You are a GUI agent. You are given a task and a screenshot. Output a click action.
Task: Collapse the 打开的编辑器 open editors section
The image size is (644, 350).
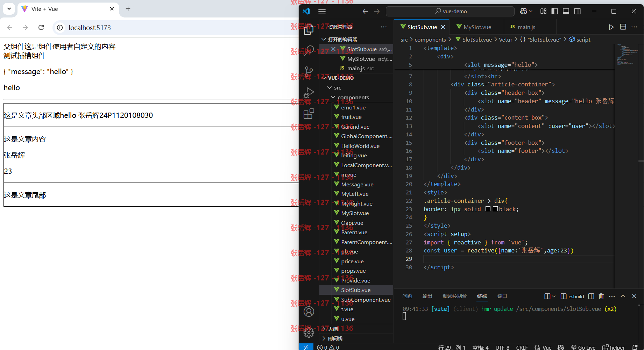coord(356,40)
